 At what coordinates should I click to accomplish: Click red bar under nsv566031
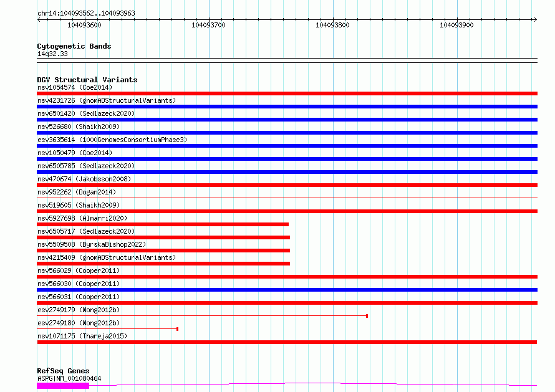287,303
